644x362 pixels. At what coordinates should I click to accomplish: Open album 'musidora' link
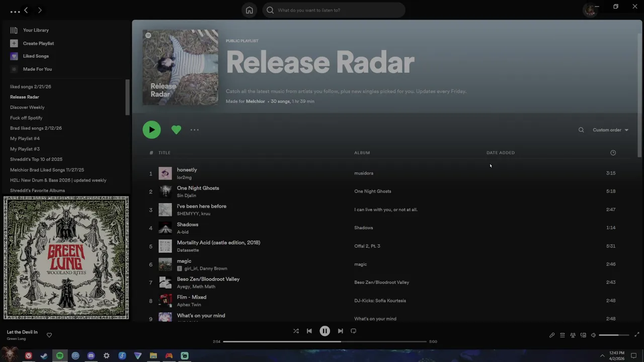tap(363, 173)
